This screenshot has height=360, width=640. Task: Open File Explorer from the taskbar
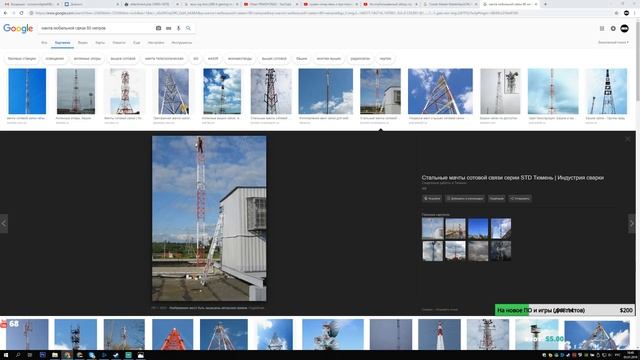pos(54,355)
